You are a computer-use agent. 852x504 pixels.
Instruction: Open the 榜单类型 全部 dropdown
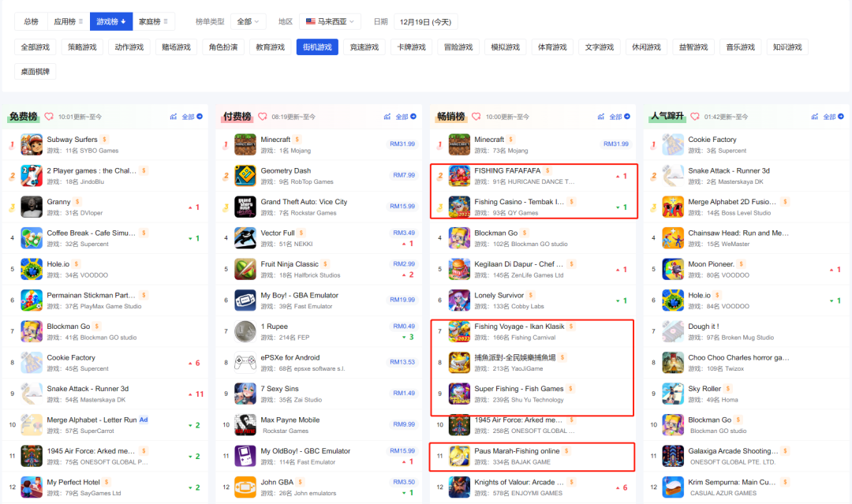click(248, 21)
